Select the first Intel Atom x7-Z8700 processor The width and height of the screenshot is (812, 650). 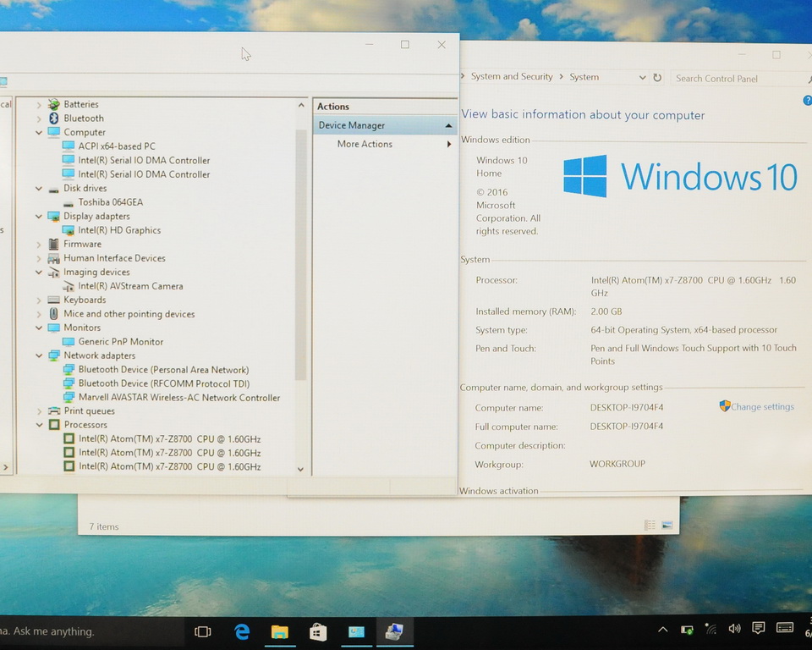tap(169, 438)
